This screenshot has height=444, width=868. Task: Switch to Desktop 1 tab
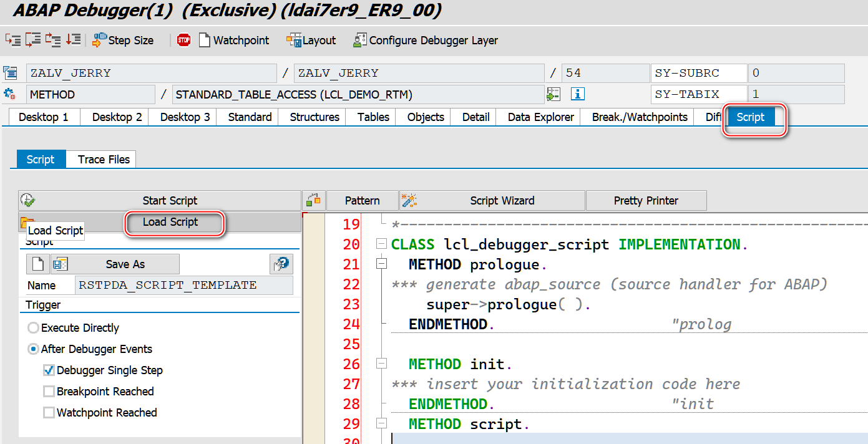tap(43, 117)
